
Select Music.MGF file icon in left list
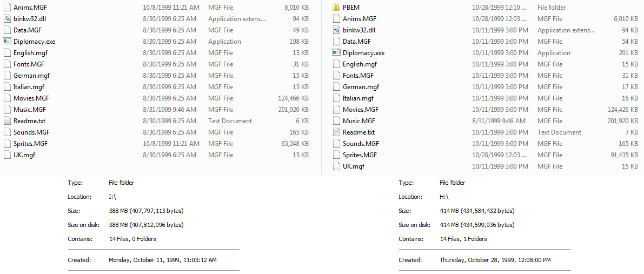pyautogui.click(x=7, y=110)
